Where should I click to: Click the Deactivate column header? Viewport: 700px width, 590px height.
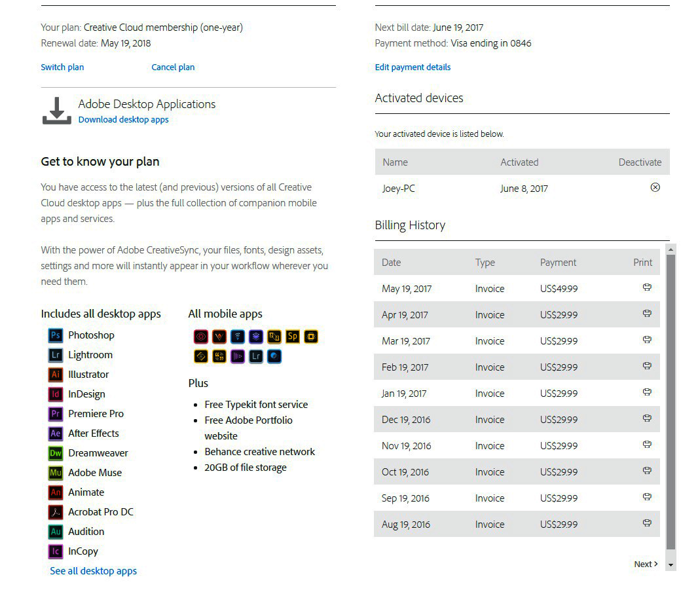[x=640, y=162]
